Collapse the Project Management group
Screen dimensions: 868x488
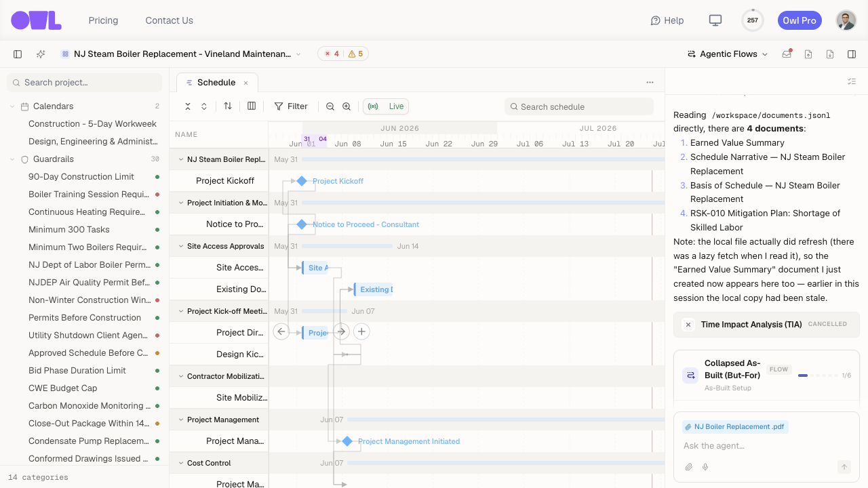(x=181, y=420)
